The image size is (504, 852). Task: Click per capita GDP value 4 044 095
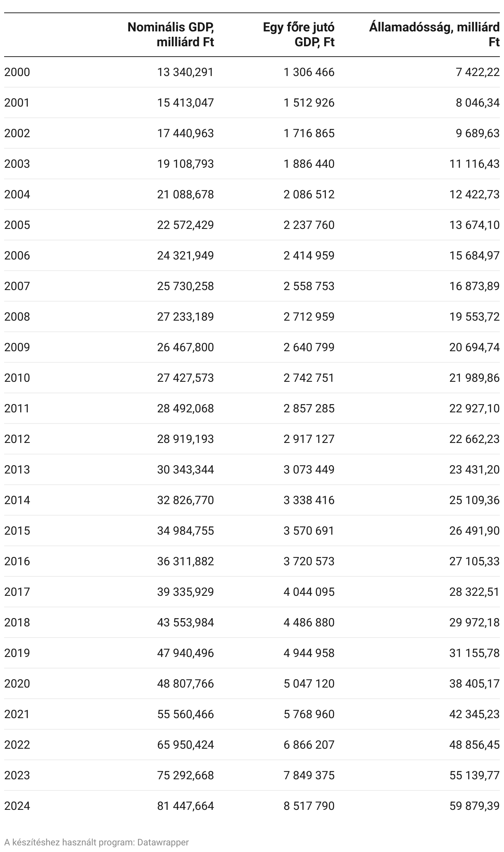coord(309,592)
